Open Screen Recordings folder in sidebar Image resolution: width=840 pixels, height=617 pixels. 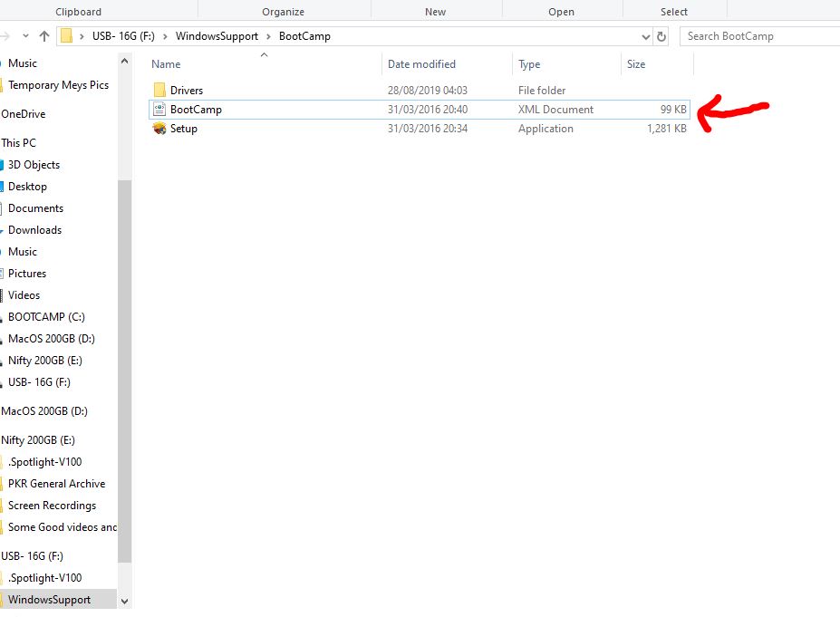click(x=52, y=506)
